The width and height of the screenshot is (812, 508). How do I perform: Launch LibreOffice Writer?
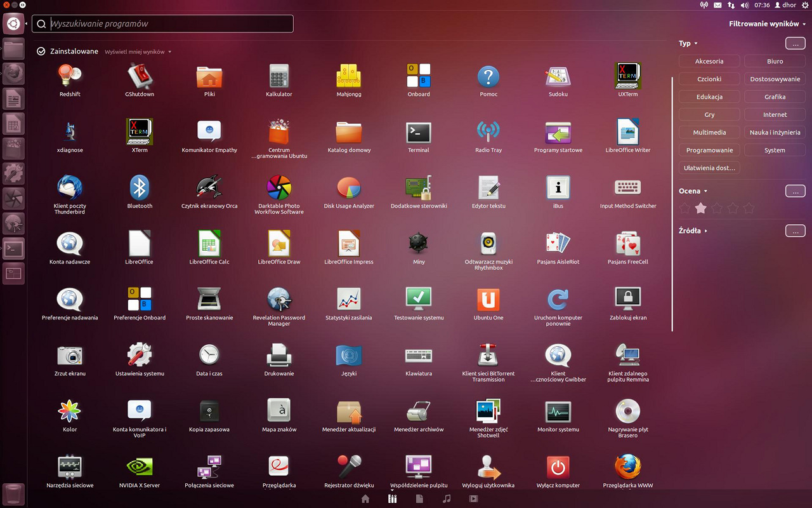coord(628,137)
